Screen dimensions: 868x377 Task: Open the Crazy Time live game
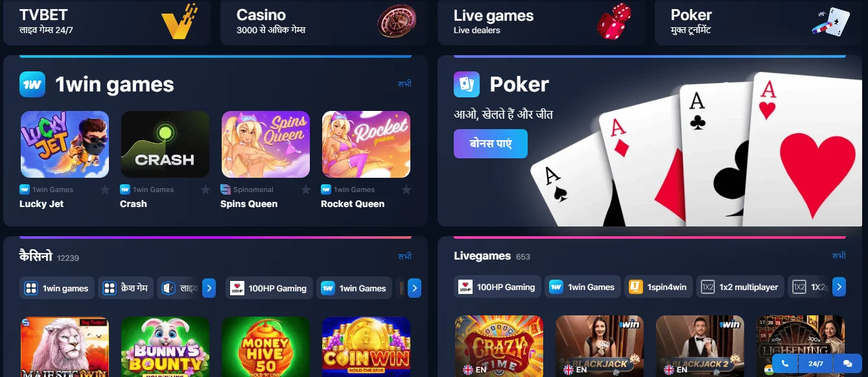tap(499, 346)
